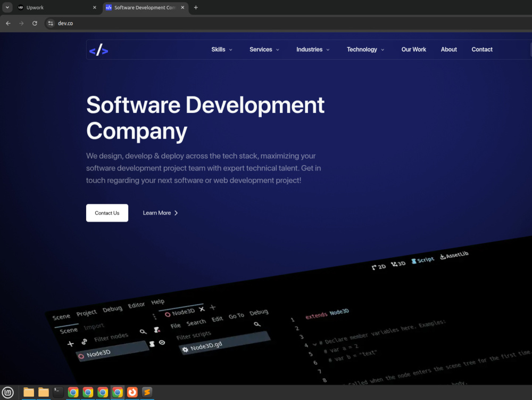Click the Contact Us button

click(107, 213)
